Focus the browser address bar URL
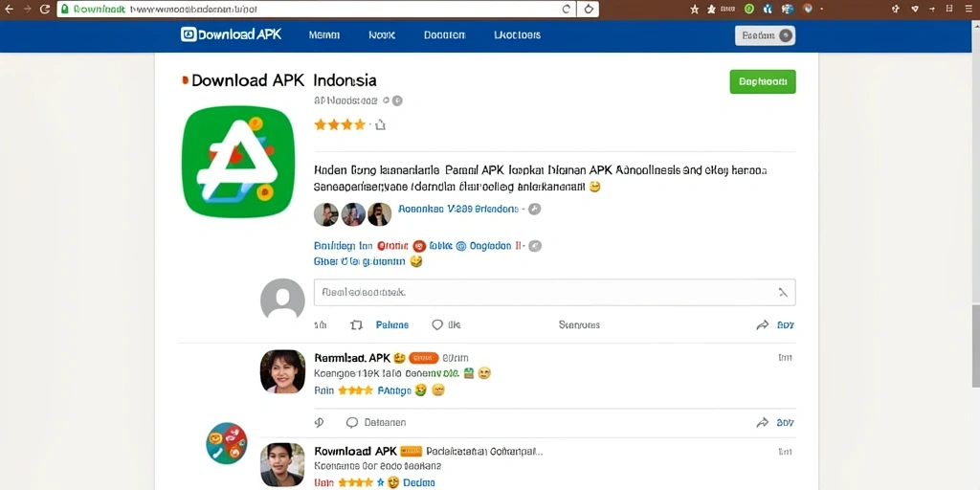The image size is (980, 490). coord(193,10)
